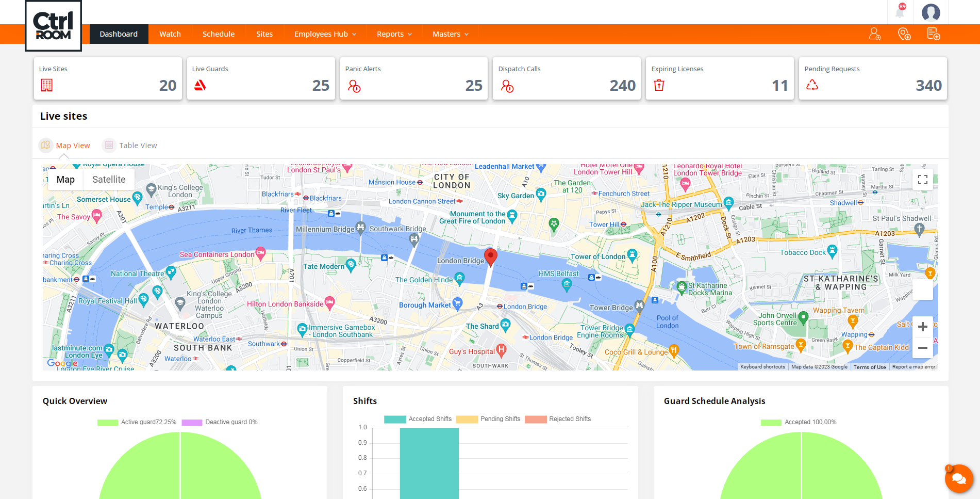
Task: Open the notifications bell icon
Action: (x=900, y=12)
